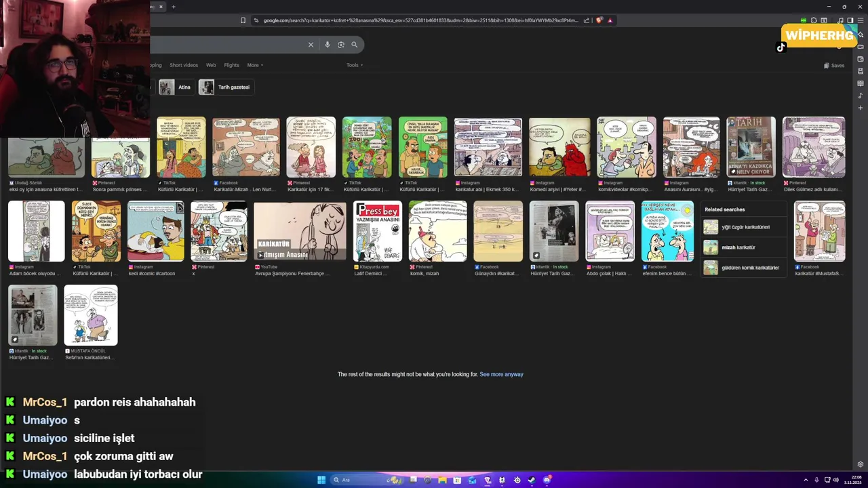Open Saves bookmark collection
Image resolution: width=868 pixels, height=488 pixels.
[834, 66]
